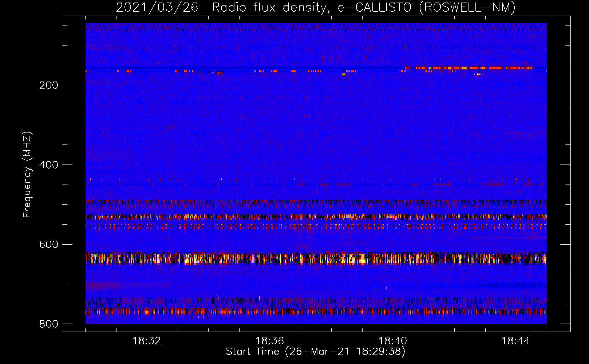Screen dimensions: 589x364
Task: Click the 600 frequency tick label
Action: 49,245
